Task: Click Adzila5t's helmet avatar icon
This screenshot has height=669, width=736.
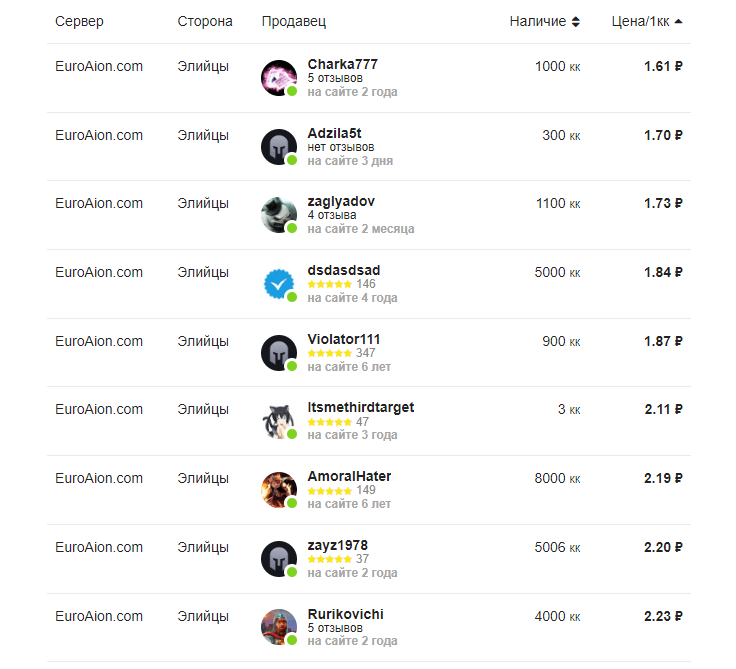Action: [279, 147]
